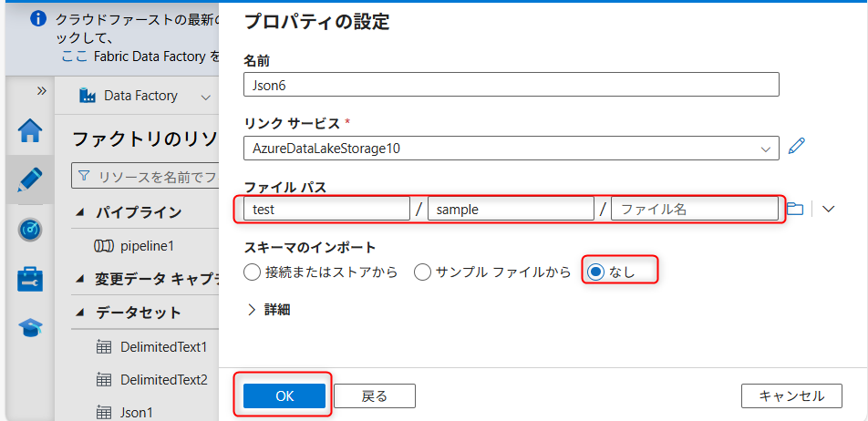Open the Data Factory switcher dropdown

206,98
